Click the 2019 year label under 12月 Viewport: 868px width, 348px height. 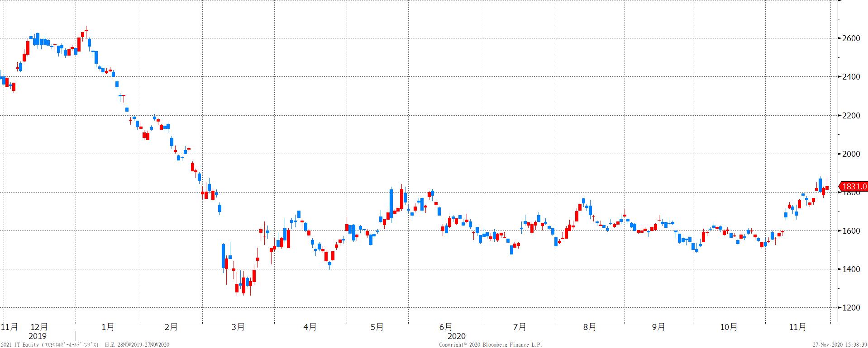38,337
